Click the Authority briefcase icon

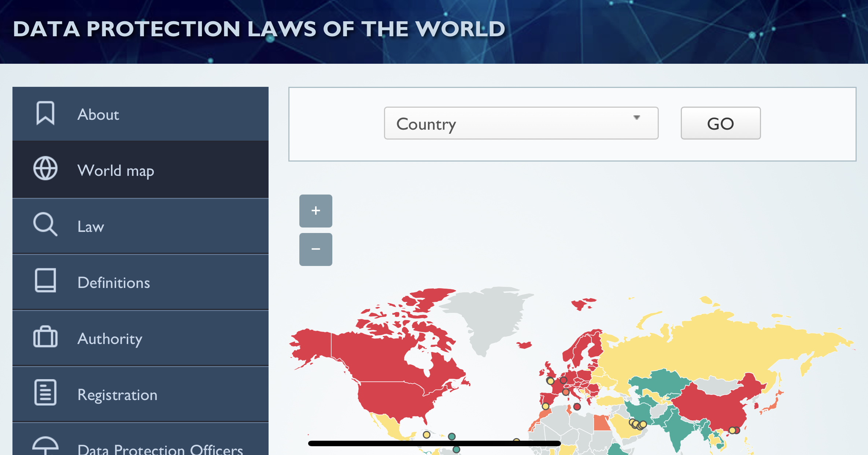pyautogui.click(x=45, y=336)
